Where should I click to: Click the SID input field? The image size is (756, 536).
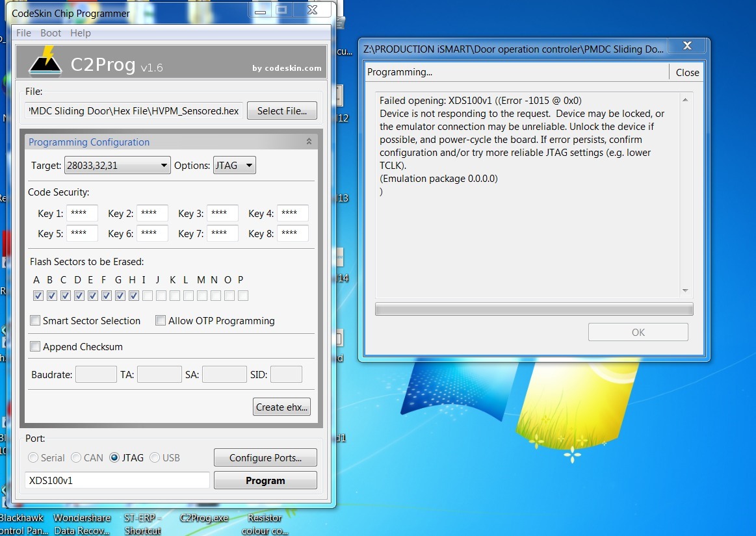pyautogui.click(x=287, y=374)
